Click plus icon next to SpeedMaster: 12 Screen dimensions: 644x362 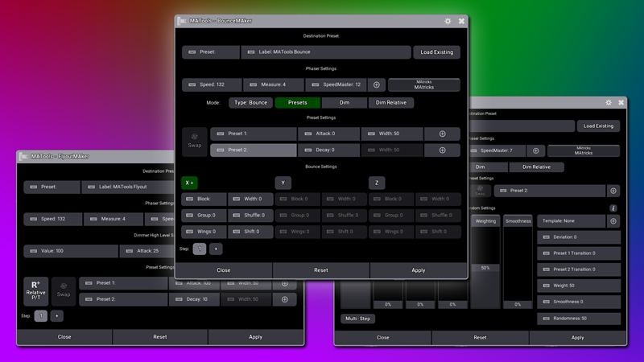coord(377,84)
